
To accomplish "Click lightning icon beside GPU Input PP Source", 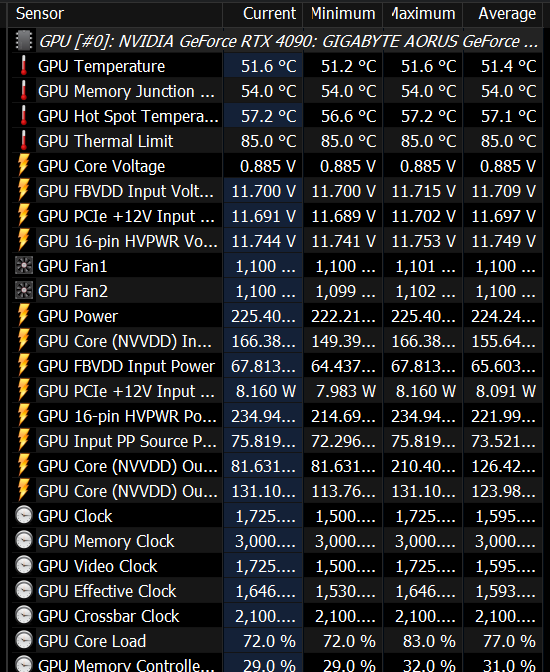I will click(x=24, y=441).
